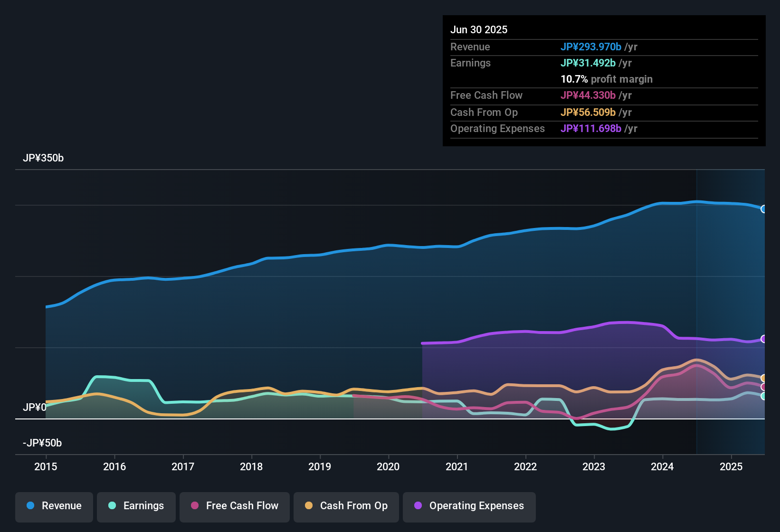Viewport: 780px width, 532px height.
Task: Expand the Cash From Op legend entry
Action: tap(346, 506)
